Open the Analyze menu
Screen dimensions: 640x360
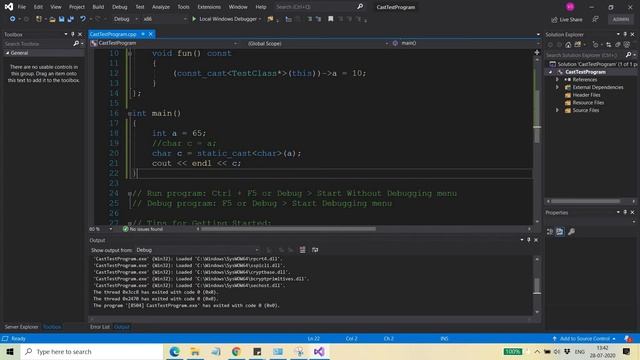[161, 7]
